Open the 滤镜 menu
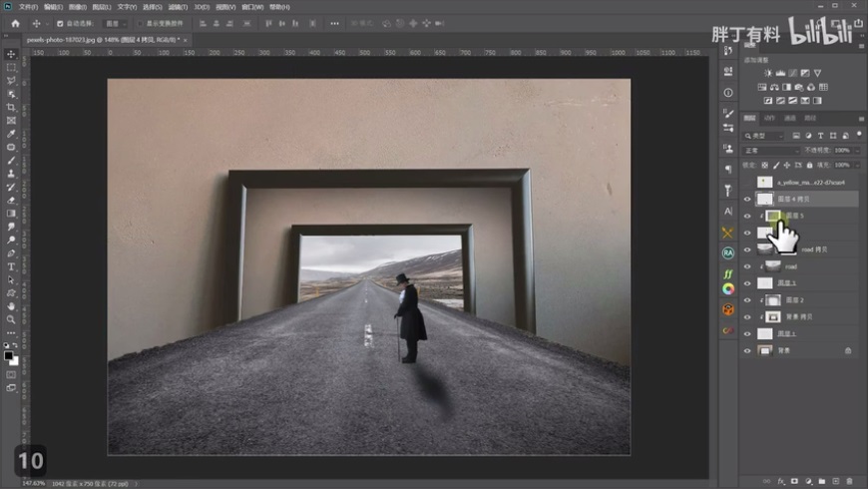 tap(171, 7)
